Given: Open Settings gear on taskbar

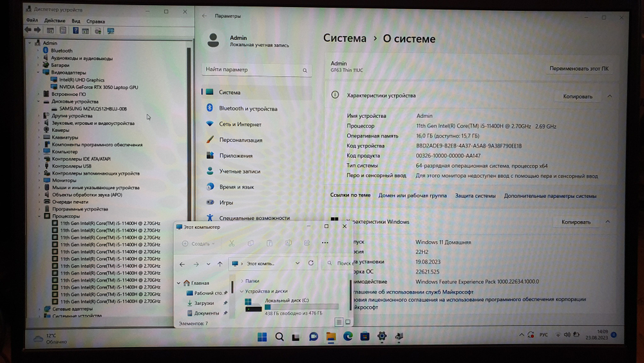Looking at the screenshot, I should tap(382, 337).
